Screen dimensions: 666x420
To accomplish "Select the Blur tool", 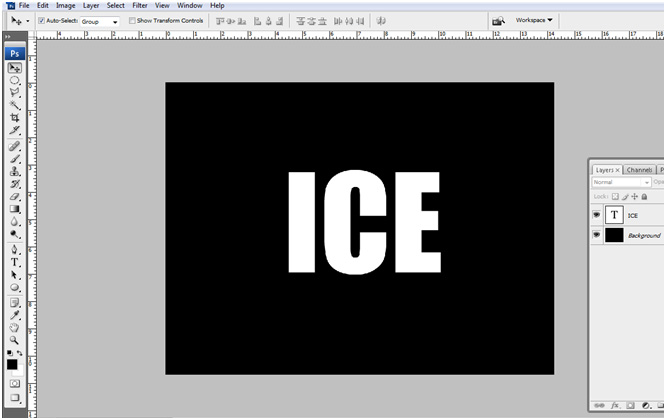I will click(15, 221).
